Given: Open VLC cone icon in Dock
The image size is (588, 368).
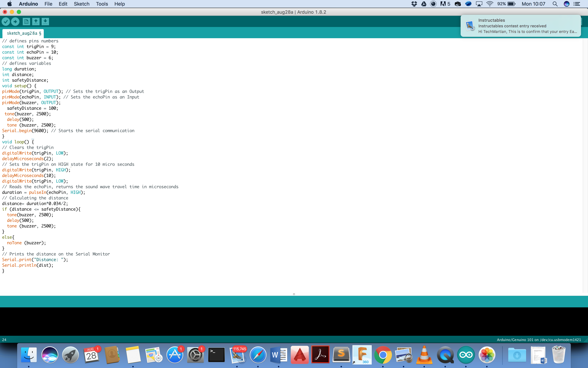Looking at the screenshot, I should (424, 355).
